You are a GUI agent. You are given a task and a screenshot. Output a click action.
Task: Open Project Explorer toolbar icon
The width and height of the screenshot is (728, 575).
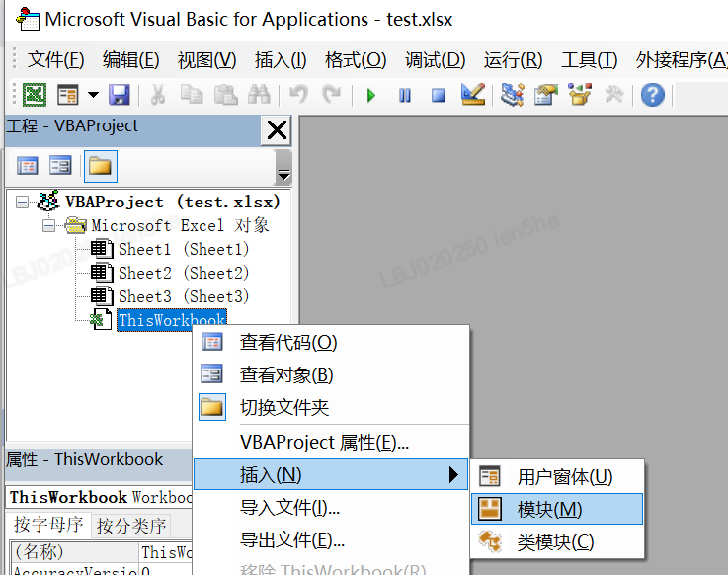[512, 95]
